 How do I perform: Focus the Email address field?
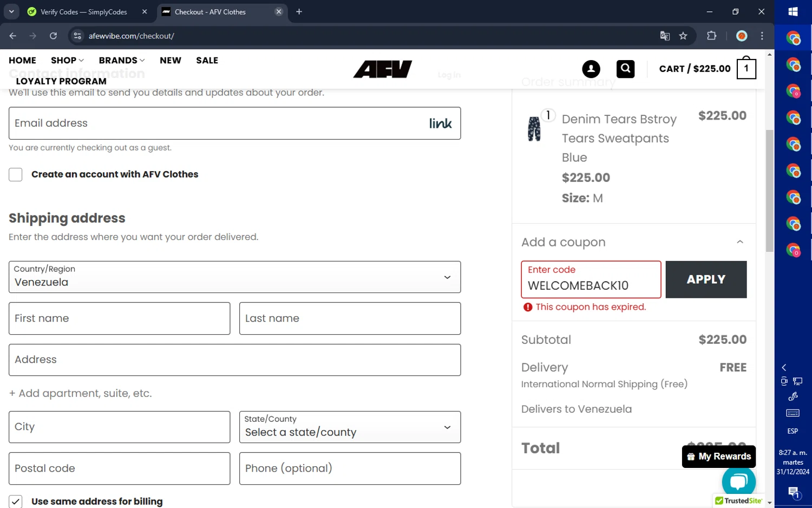coord(234,123)
